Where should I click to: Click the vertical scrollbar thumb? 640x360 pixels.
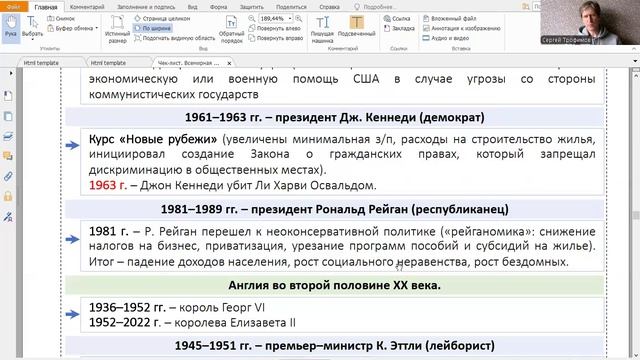(x=636, y=215)
